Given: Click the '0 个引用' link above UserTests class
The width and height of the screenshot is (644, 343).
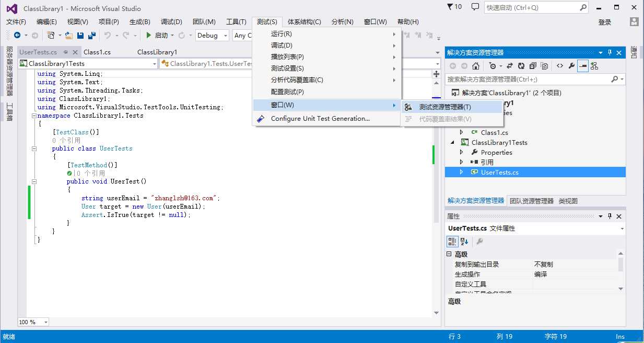Looking at the screenshot, I should (x=66, y=141).
